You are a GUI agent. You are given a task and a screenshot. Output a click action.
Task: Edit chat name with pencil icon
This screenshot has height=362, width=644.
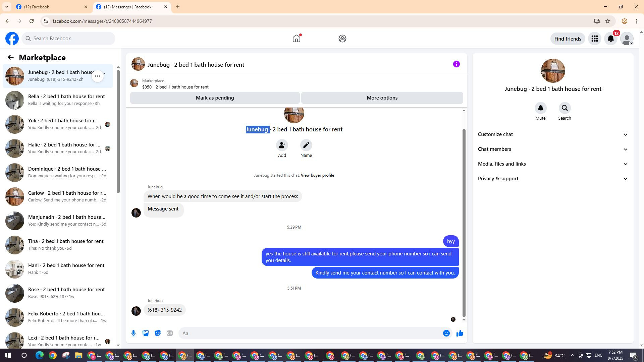[x=306, y=145]
